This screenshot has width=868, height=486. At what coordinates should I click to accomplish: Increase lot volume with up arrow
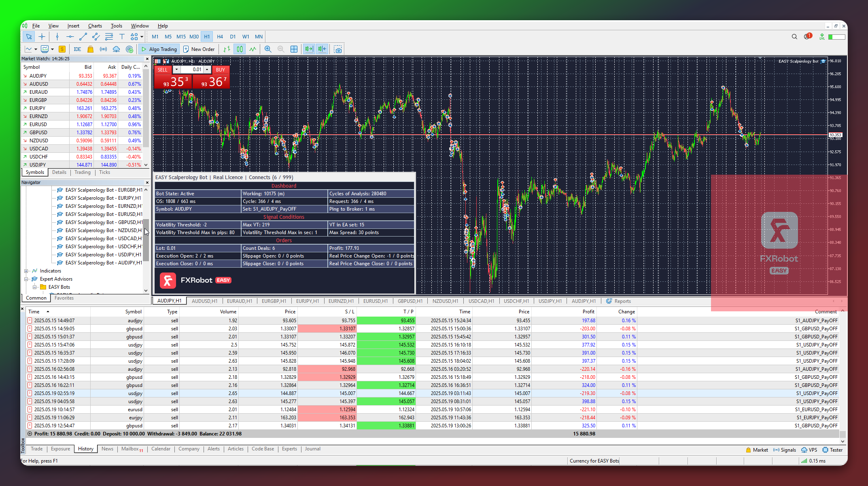(x=207, y=70)
